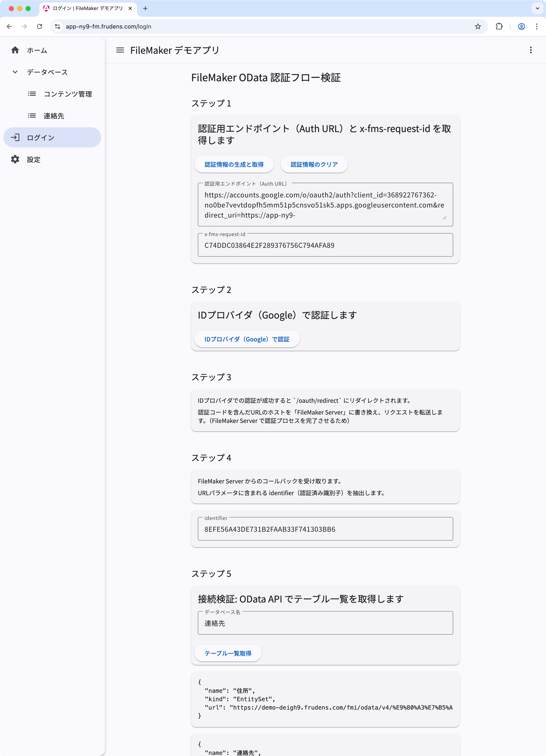The image size is (546, 756).
Task: Click the list icon beside コンテンツ管理
Action: coord(32,94)
